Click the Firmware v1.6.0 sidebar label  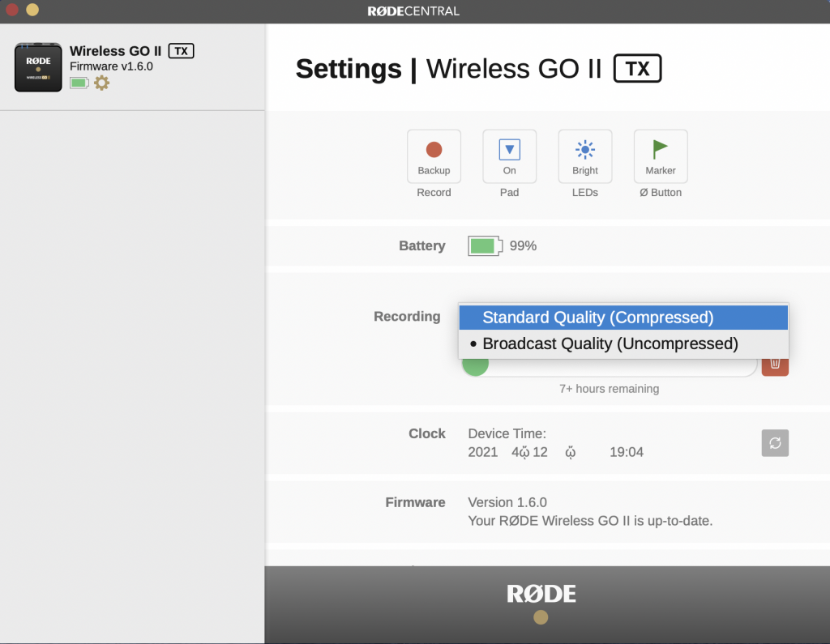(x=111, y=66)
